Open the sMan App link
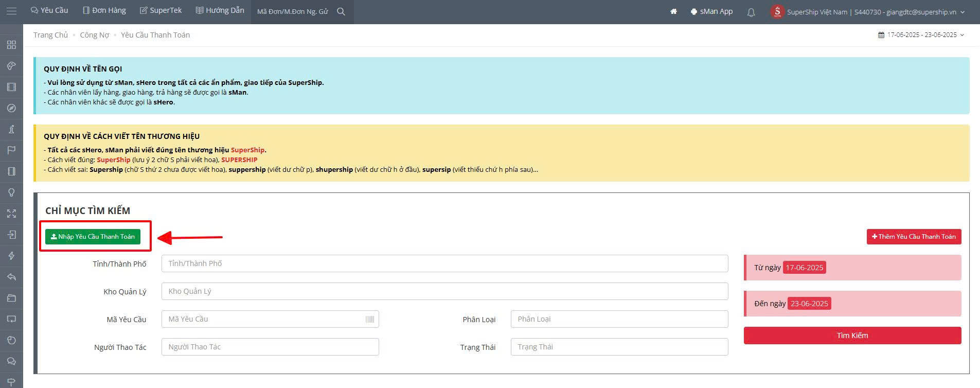The width and height of the screenshot is (980, 388). (x=711, y=11)
